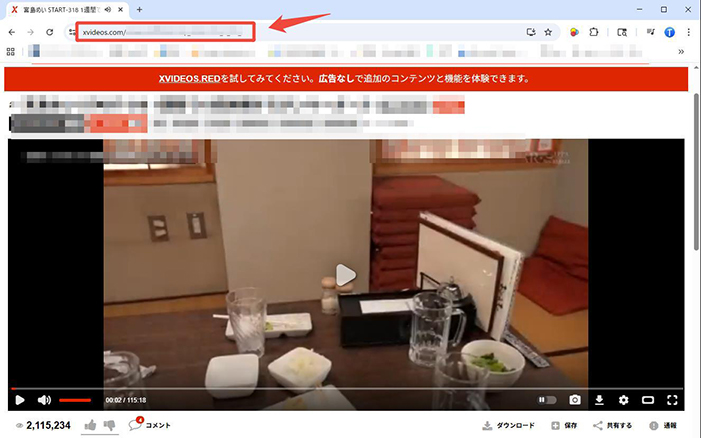Image resolution: width=701 pixels, height=438 pixels.
Task: Click the 通報 report button
Action: coord(663,425)
